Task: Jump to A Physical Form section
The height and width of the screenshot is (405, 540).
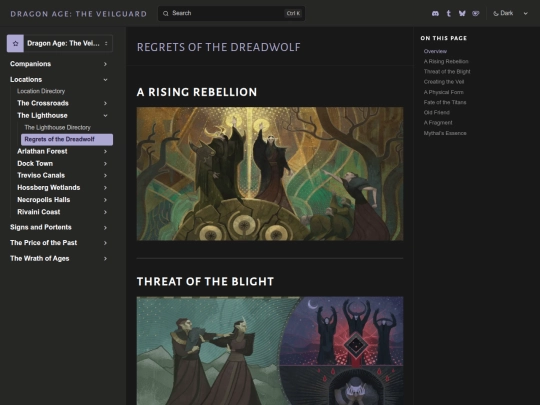Action: 444,92
